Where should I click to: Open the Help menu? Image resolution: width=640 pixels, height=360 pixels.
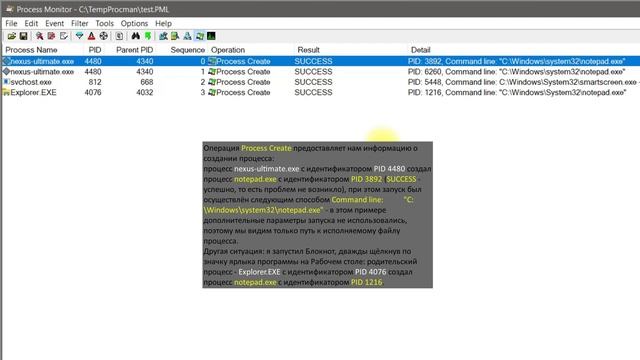[x=163, y=23]
